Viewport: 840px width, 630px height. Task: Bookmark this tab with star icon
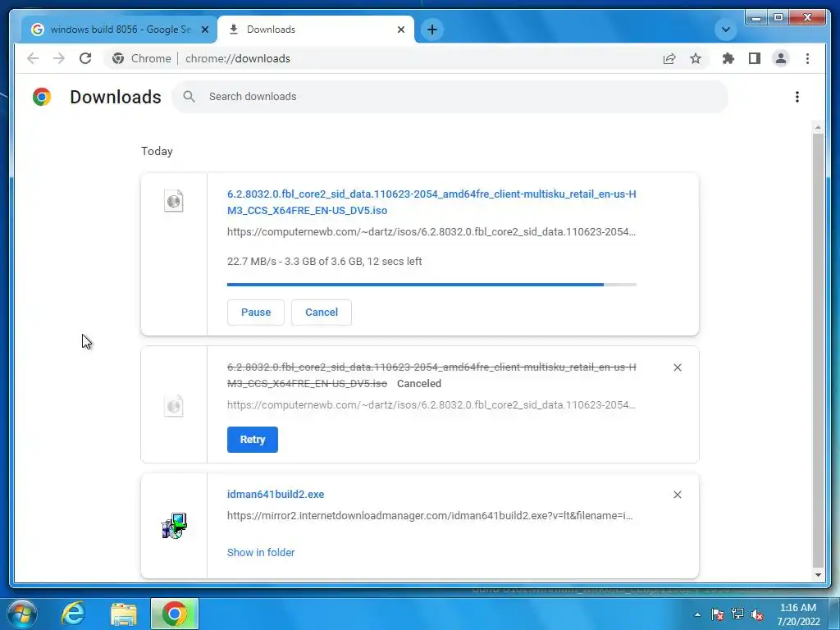point(696,58)
